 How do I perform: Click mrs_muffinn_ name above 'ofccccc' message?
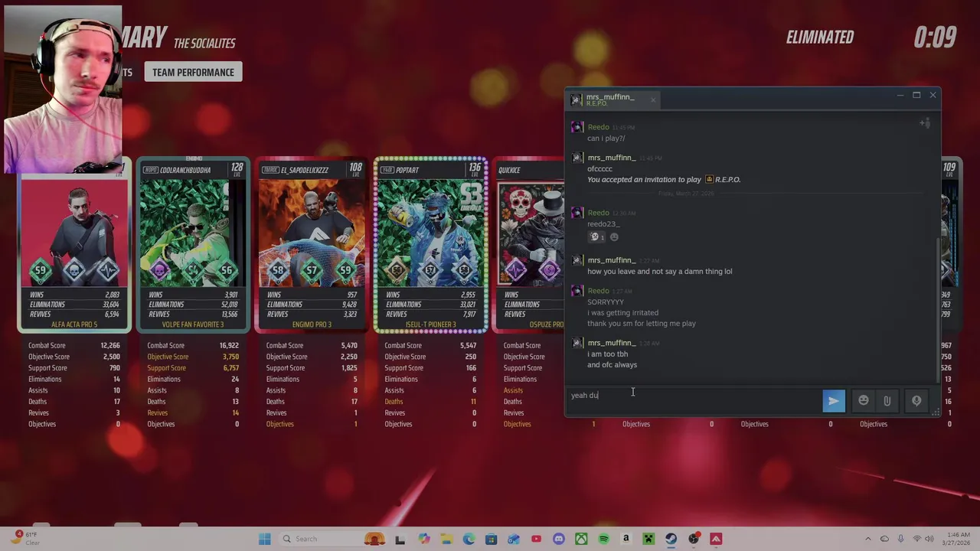point(611,158)
